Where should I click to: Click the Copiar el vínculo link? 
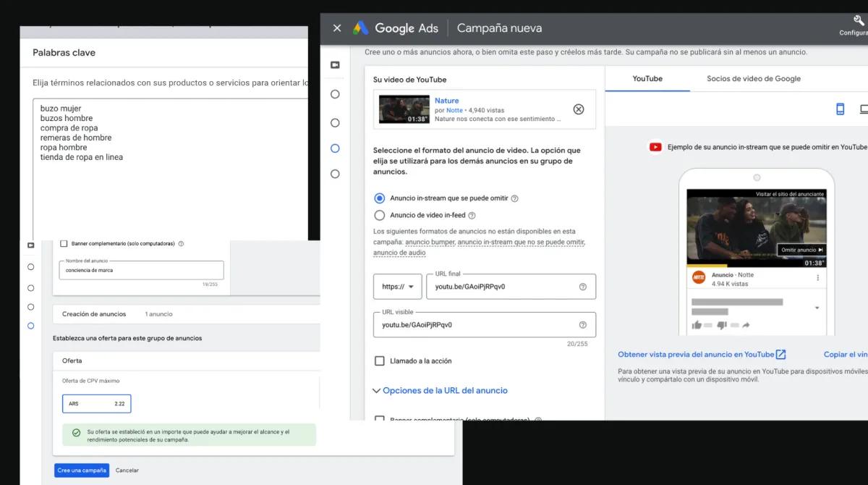(846, 355)
